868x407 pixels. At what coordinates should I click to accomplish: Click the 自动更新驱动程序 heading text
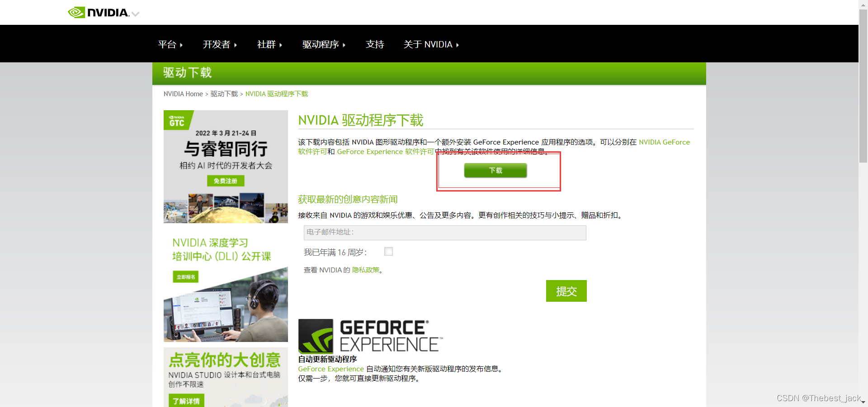[327, 359]
